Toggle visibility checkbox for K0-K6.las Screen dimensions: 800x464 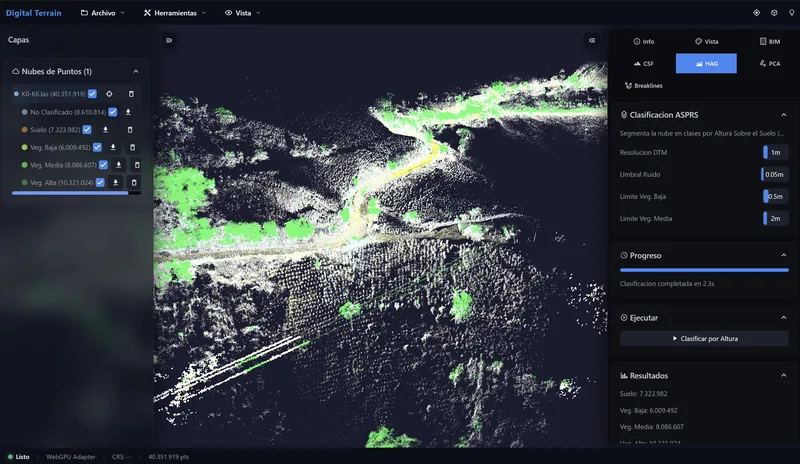tap(92, 94)
